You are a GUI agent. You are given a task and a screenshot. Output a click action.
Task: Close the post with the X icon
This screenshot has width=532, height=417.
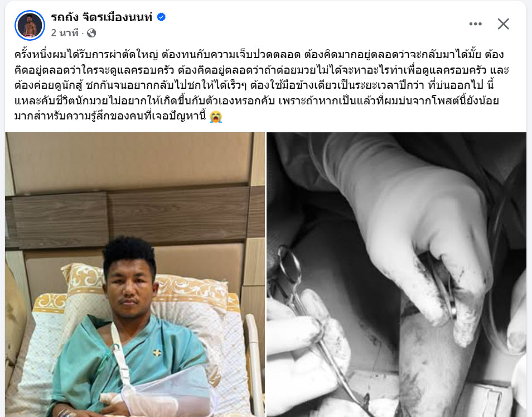[503, 24]
